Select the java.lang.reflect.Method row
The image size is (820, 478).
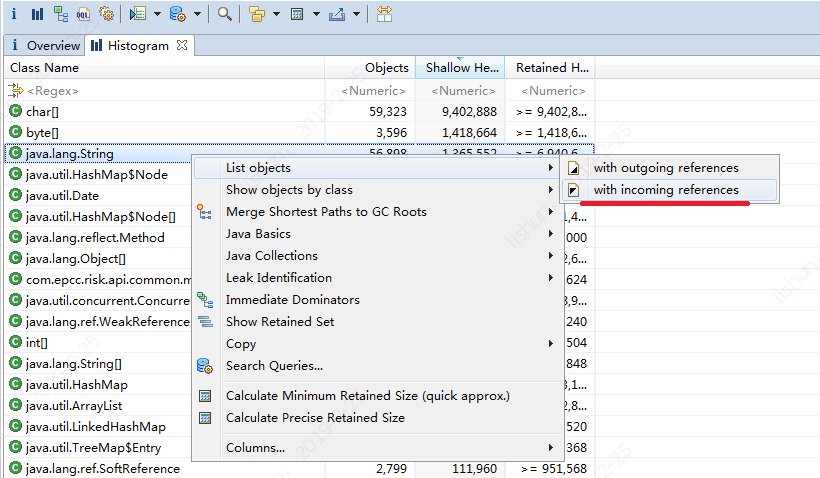click(98, 238)
